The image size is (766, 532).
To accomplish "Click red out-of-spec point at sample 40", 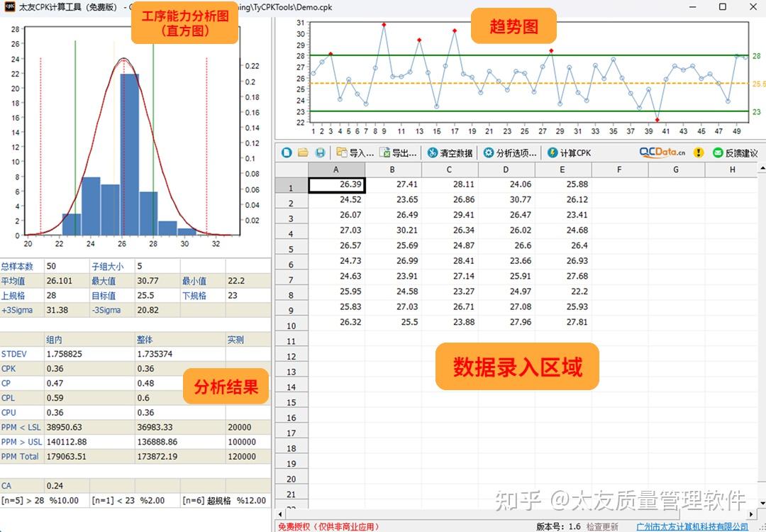I will click(x=657, y=120).
